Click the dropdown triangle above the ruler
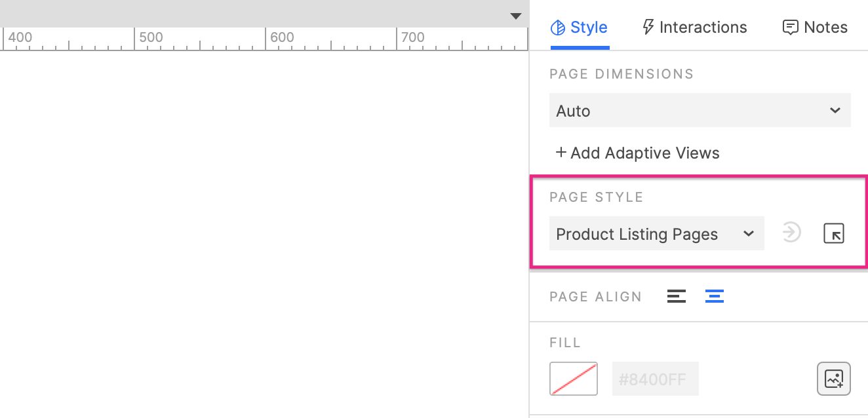 point(516,16)
